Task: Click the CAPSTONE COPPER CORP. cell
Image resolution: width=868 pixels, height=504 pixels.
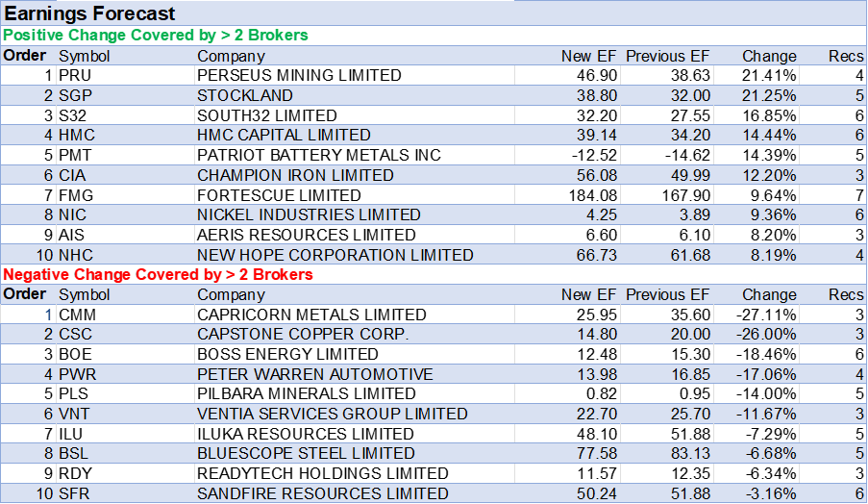Action: [303, 335]
